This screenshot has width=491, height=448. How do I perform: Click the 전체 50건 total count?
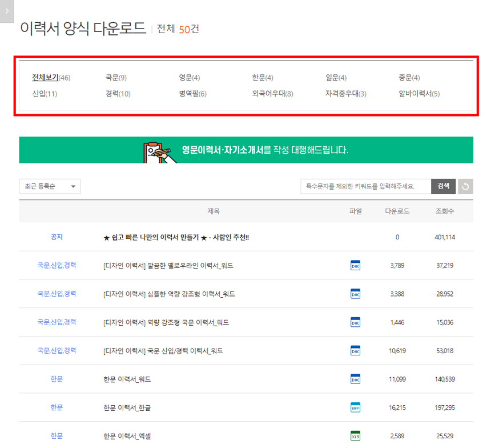(178, 29)
